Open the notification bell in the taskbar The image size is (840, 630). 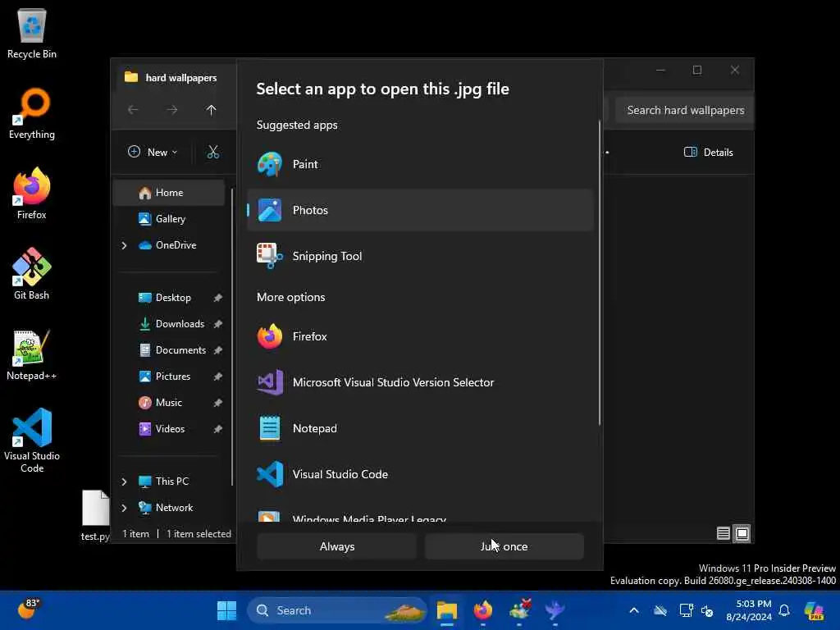(x=784, y=610)
